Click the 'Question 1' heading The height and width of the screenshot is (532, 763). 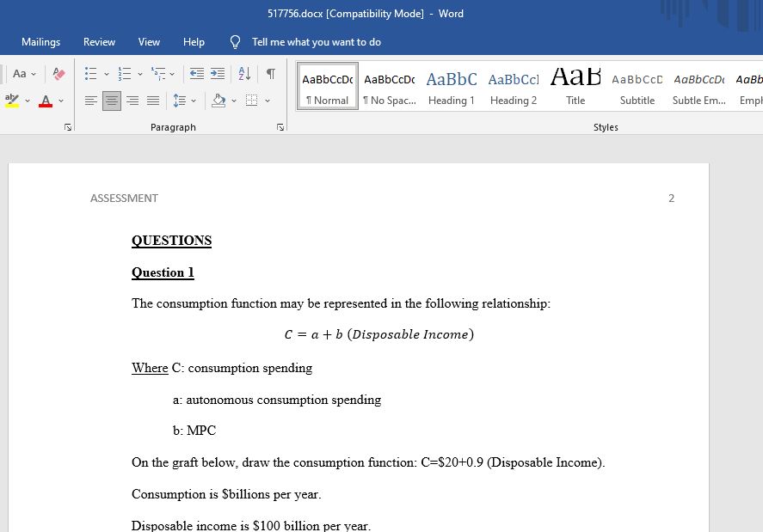coord(163,272)
